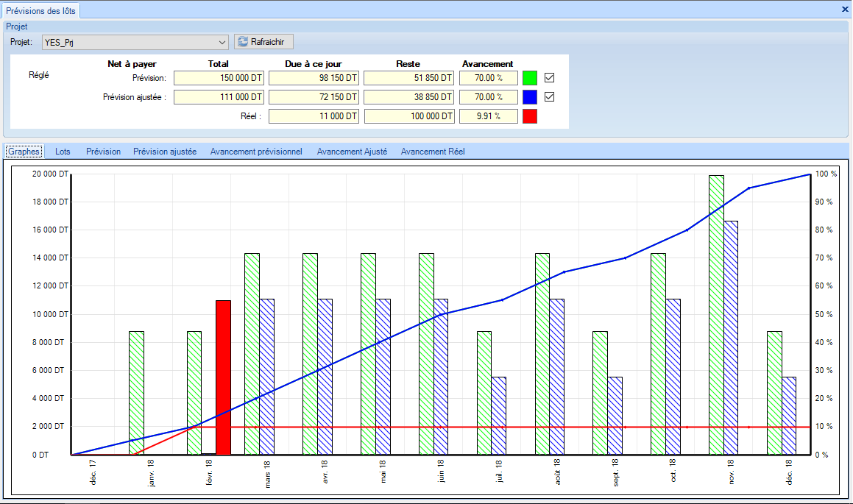Click the Prévision Total field 150 000 DT

(219, 77)
